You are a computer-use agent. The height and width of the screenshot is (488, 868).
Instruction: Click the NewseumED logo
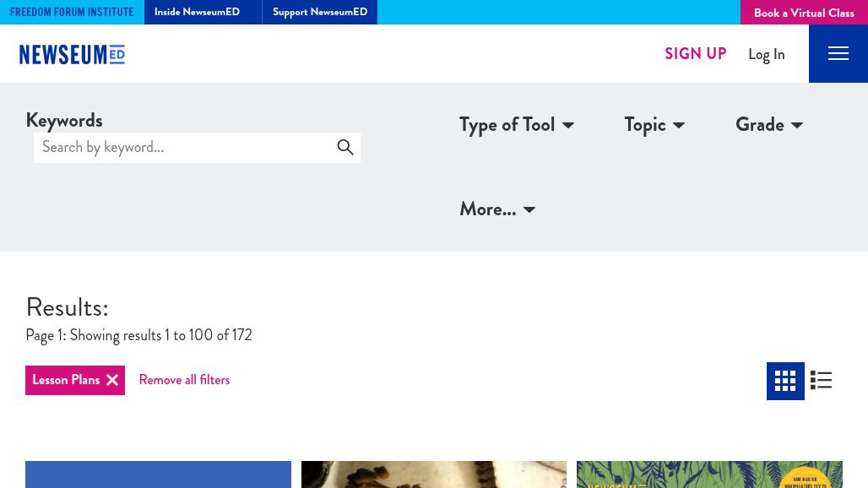coord(72,54)
